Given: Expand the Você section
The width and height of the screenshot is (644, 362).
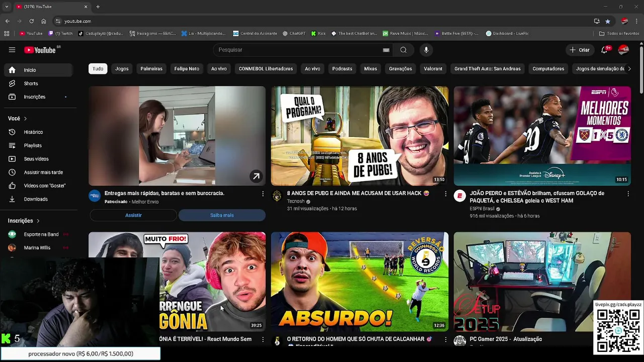Looking at the screenshot, I should (18, 119).
